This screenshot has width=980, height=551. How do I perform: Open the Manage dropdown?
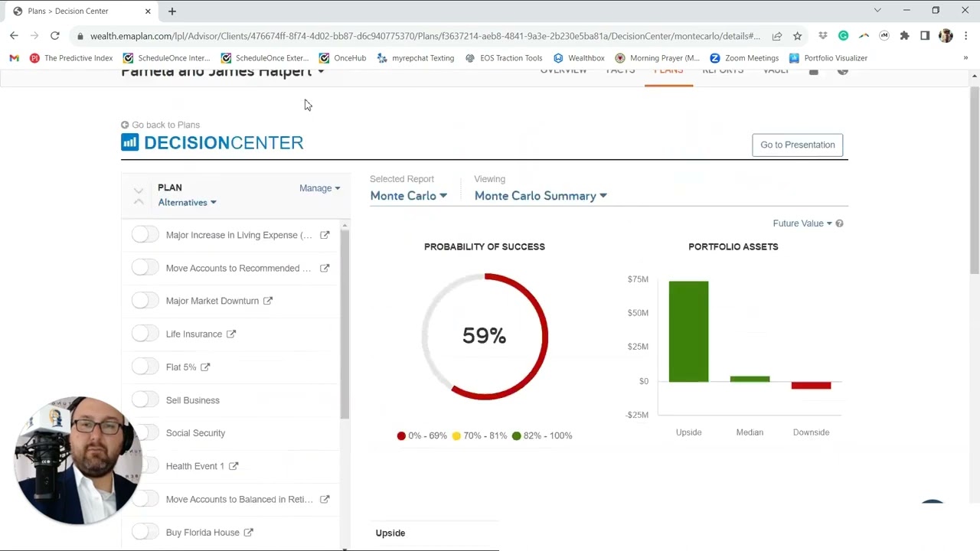point(320,188)
